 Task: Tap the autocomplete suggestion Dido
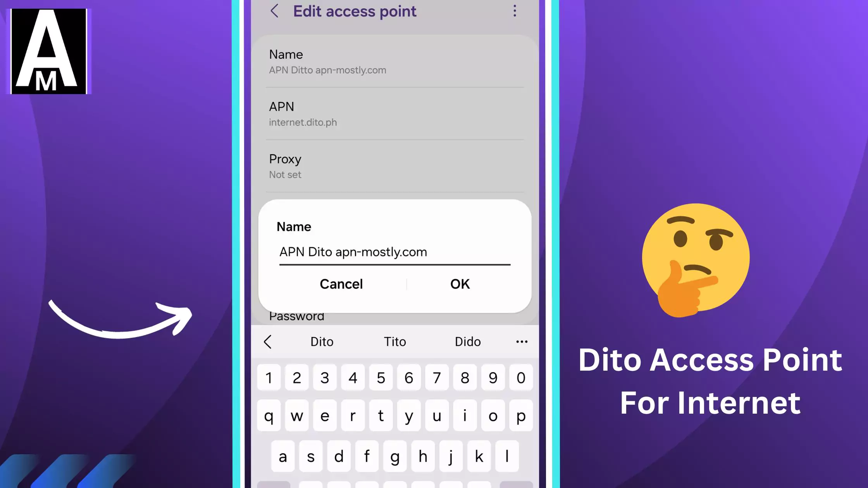467,342
